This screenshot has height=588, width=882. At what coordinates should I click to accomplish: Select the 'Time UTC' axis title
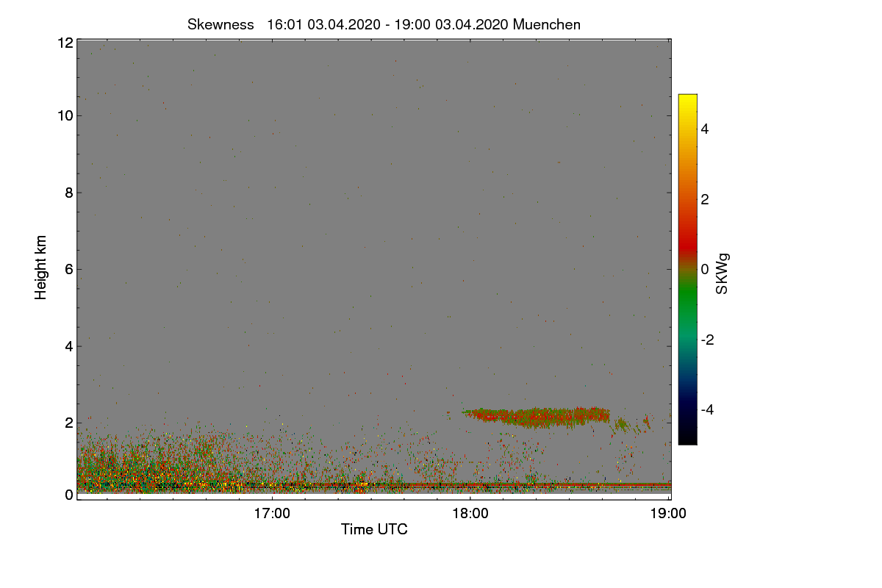(x=374, y=529)
